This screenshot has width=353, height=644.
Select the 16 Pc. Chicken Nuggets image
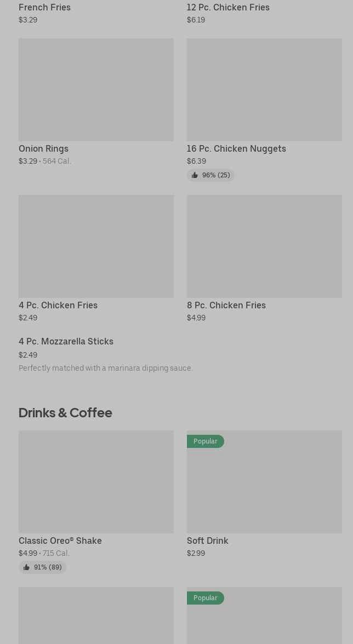(264, 89)
